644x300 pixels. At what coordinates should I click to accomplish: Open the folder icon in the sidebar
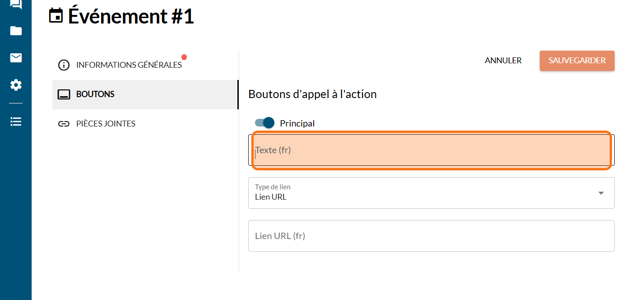16,31
